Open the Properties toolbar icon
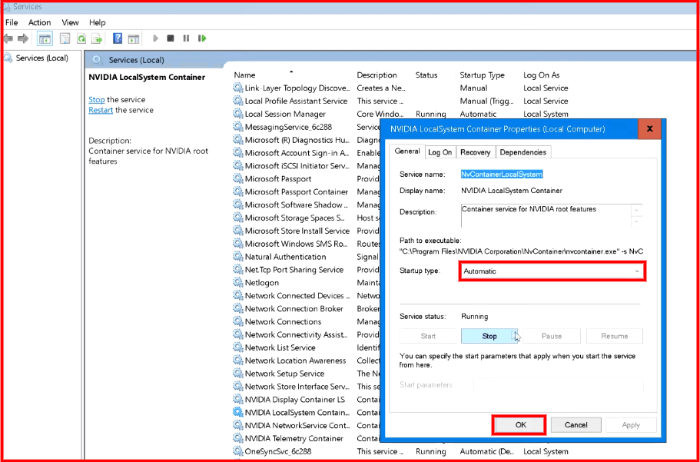Image resolution: width=700 pixels, height=462 pixels. [65, 39]
